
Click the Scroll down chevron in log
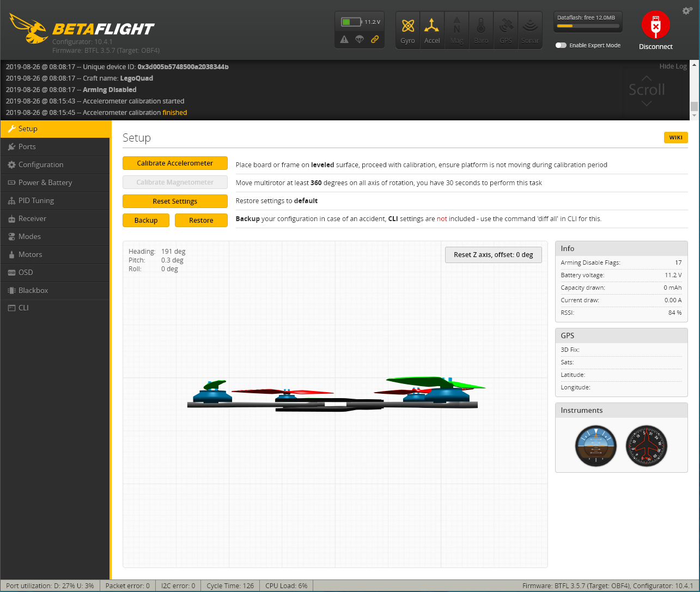647,103
